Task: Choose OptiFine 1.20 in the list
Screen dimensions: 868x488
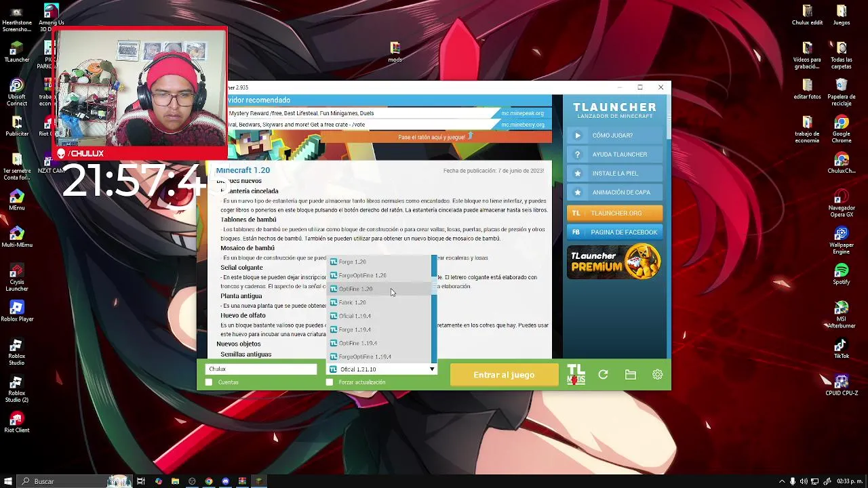Action: pos(379,289)
